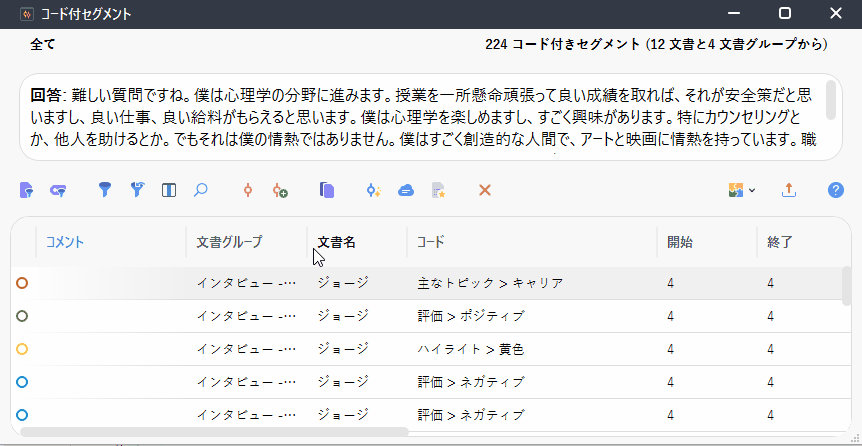Click the puzzle-piece view icon
This screenshot has width=862, height=446.
click(736, 190)
